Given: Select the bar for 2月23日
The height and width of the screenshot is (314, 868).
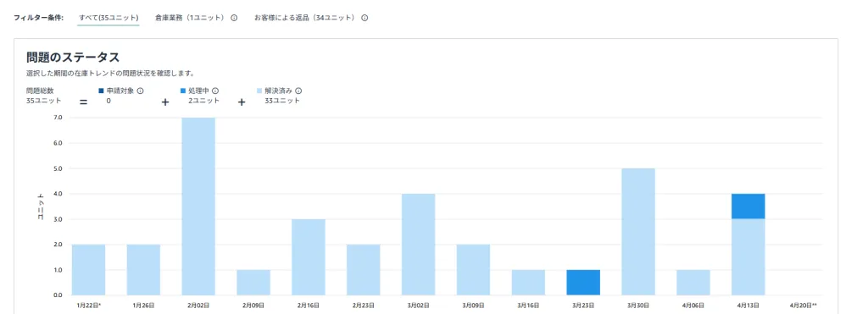Looking at the screenshot, I should 363,270.
